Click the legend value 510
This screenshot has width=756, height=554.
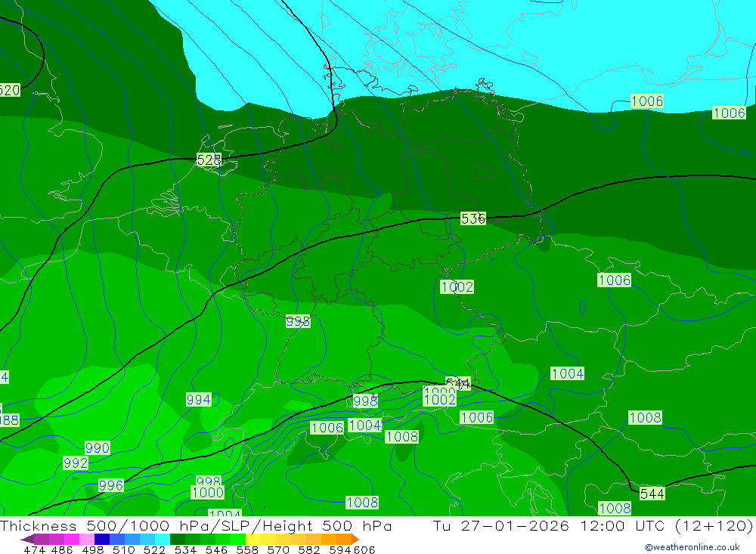tap(123, 549)
